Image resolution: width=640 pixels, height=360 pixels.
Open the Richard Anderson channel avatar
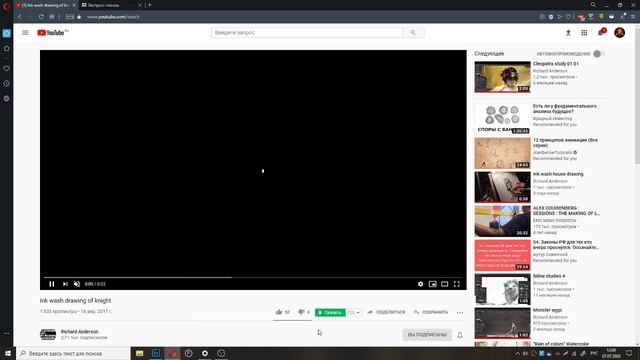pos(48,335)
